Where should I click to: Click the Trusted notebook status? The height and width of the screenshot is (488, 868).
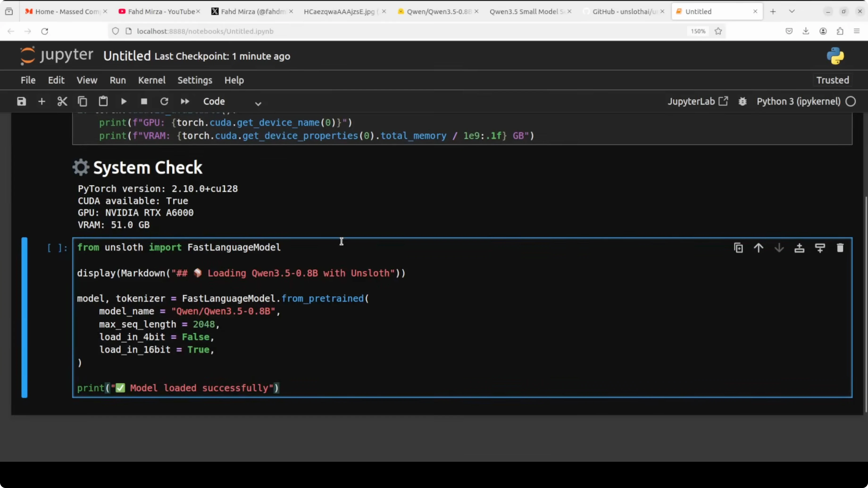(832, 80)
